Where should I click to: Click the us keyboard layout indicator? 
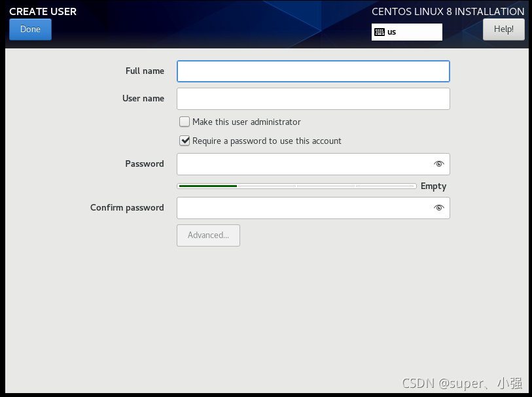(407, 32)
